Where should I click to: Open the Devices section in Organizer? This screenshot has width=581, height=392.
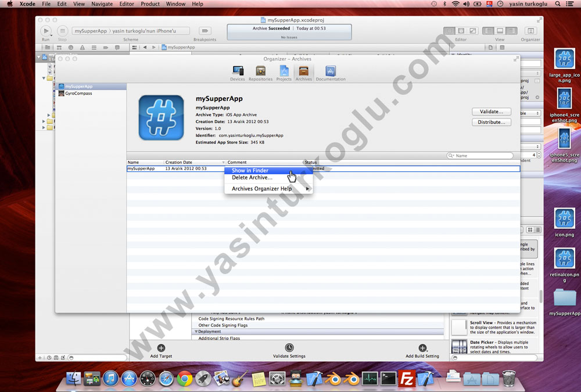(x=238, y=73)
